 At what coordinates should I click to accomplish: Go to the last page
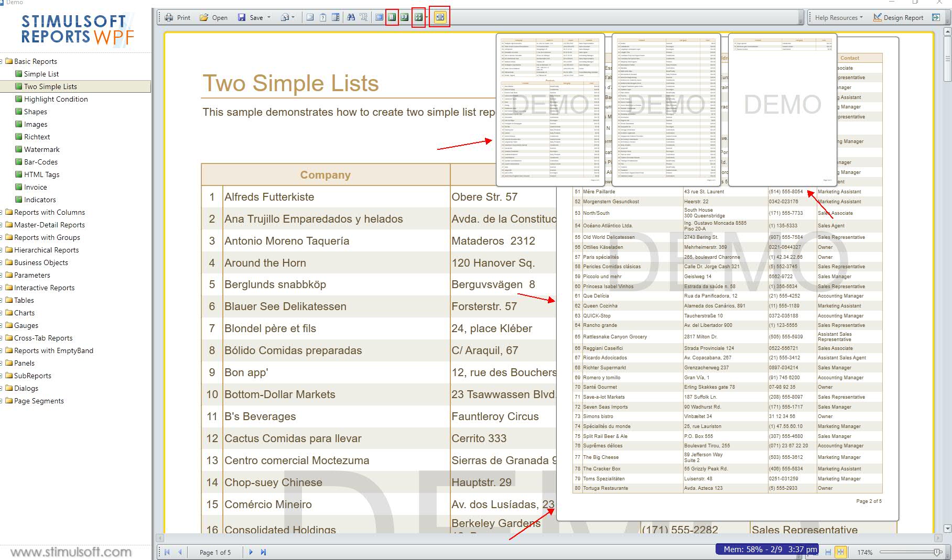(263, 552)
